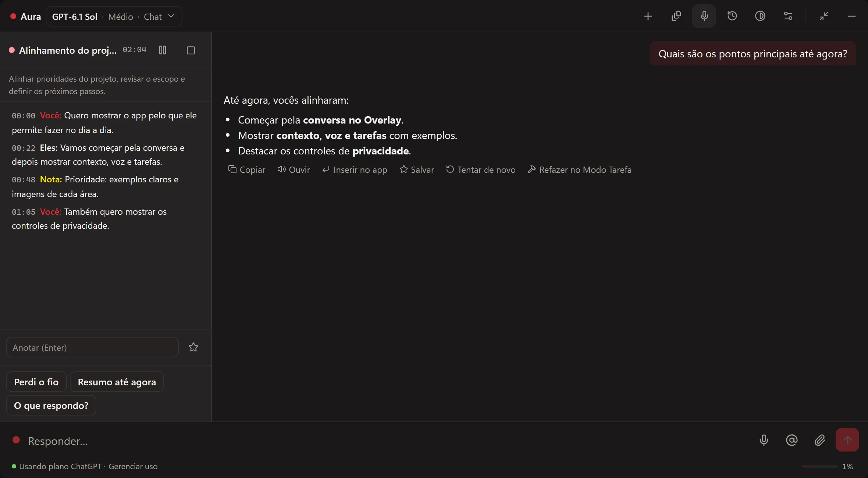Click the @ mention icon
868x478 pixels.
point(791,440)
